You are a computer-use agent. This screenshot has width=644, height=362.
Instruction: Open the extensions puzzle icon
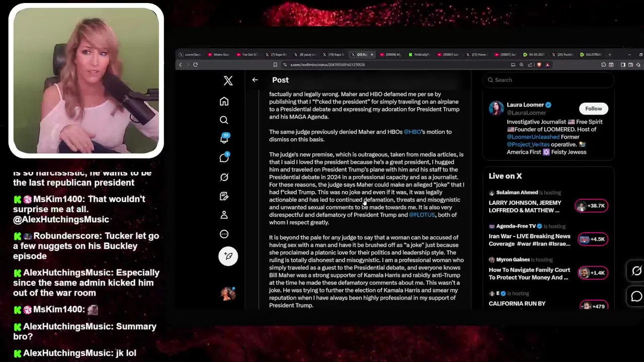(x=603, y=64)
